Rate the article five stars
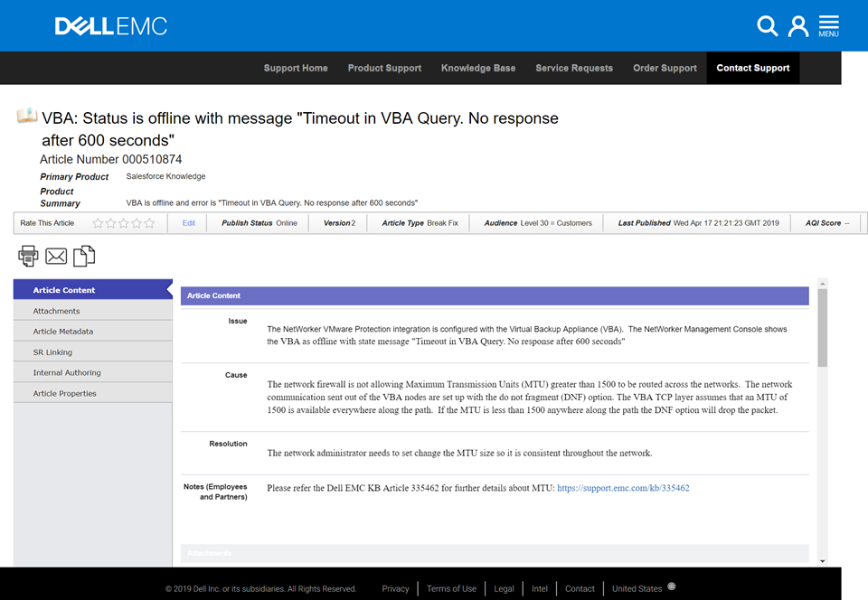This screenshot has width=868, height=600. coord(149,223)
